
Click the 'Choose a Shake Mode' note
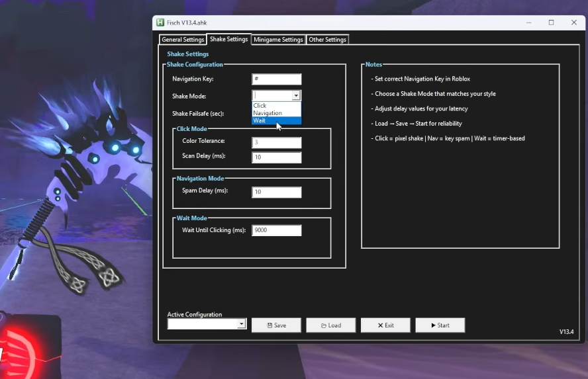[435, 94]
